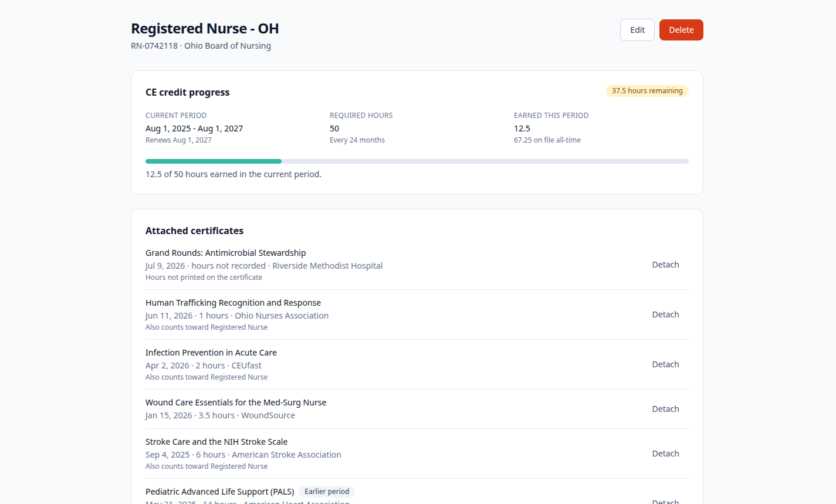Click the 'EARNED THIS PERIOD' label
This screenshot has height=504, width=836.
pyautogui.click(x=551, y=116)
